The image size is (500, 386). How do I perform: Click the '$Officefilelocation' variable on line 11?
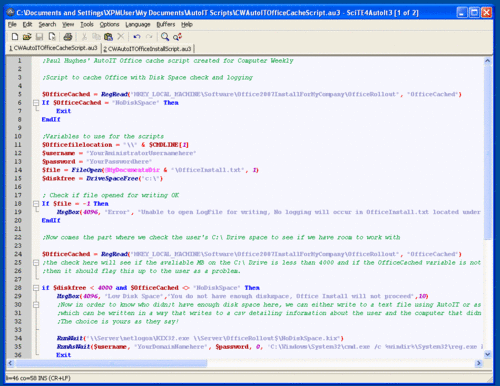click(77, 145)
